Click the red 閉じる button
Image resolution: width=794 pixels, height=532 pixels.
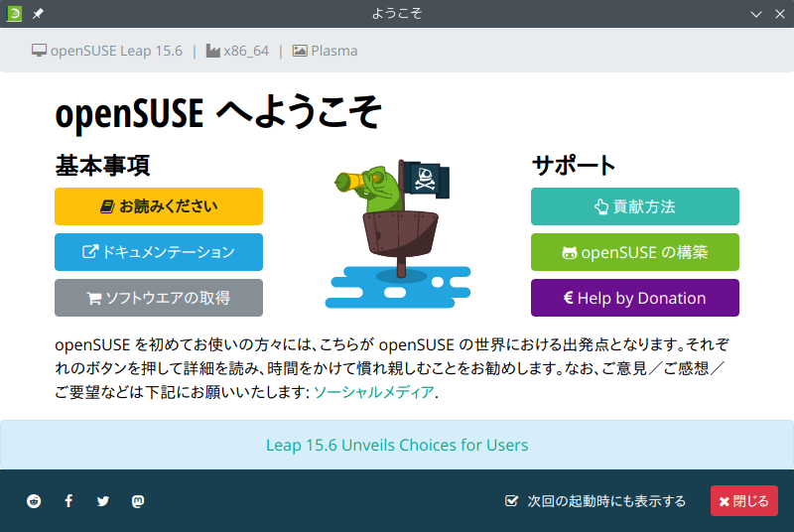pos(743,501)
